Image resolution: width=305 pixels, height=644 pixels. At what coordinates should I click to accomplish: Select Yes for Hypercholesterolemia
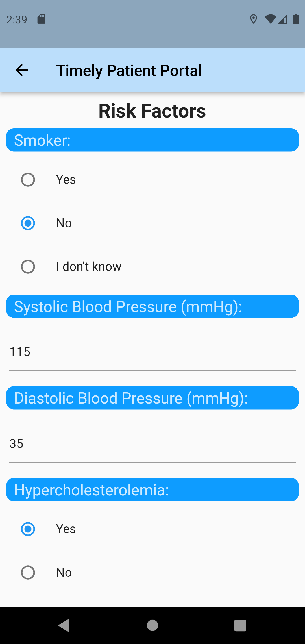click(x=152, y=529)
